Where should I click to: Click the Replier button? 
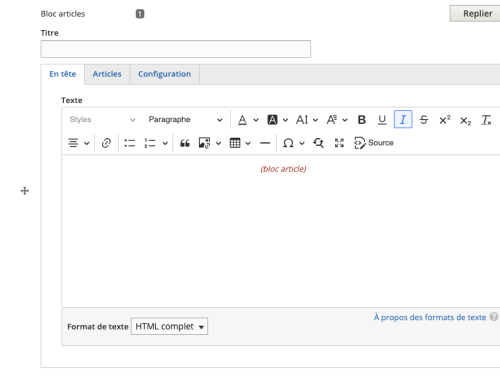(x=476, y=14)
